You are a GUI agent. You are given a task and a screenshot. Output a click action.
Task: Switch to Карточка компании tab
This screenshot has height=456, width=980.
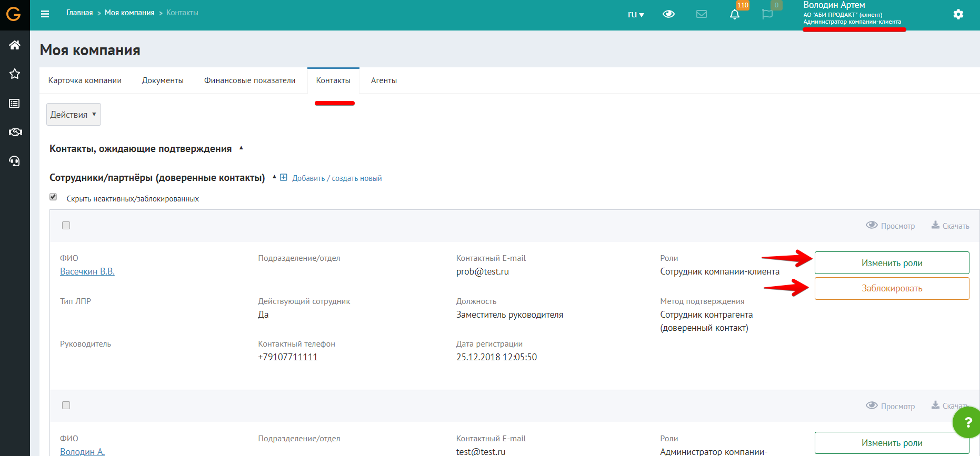click(85, 80)
